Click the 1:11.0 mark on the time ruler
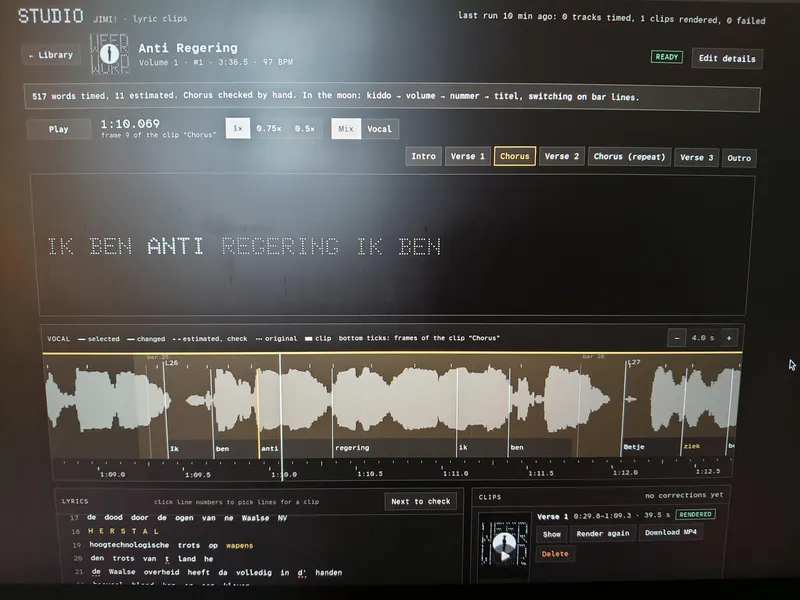The height and width of the screenshot is (600, 800). (455, 473)
